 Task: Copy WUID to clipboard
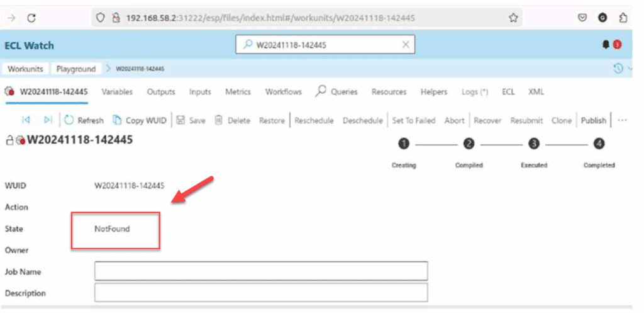coord(139,120)
